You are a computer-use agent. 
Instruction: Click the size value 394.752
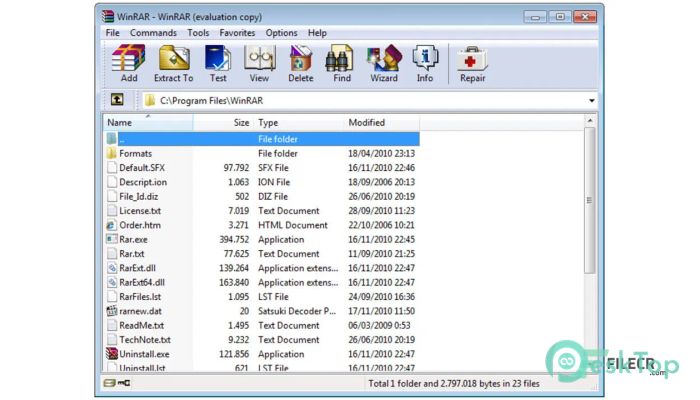234,239
